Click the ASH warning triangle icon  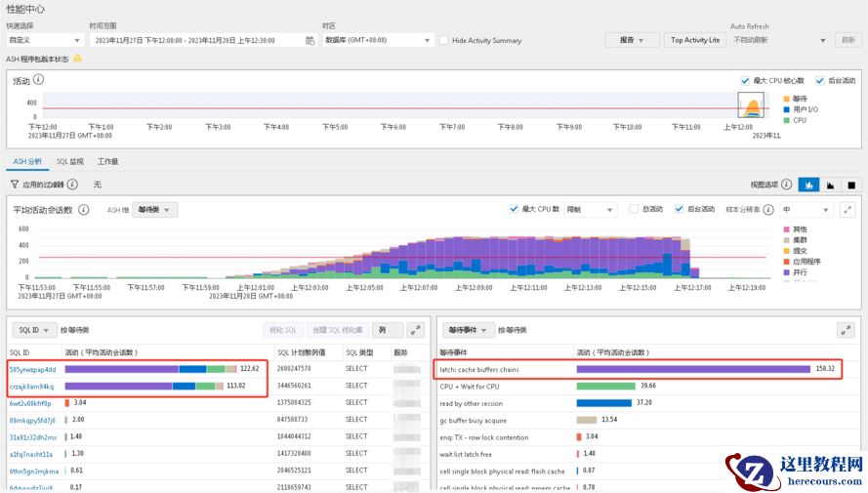click(77, 59)
